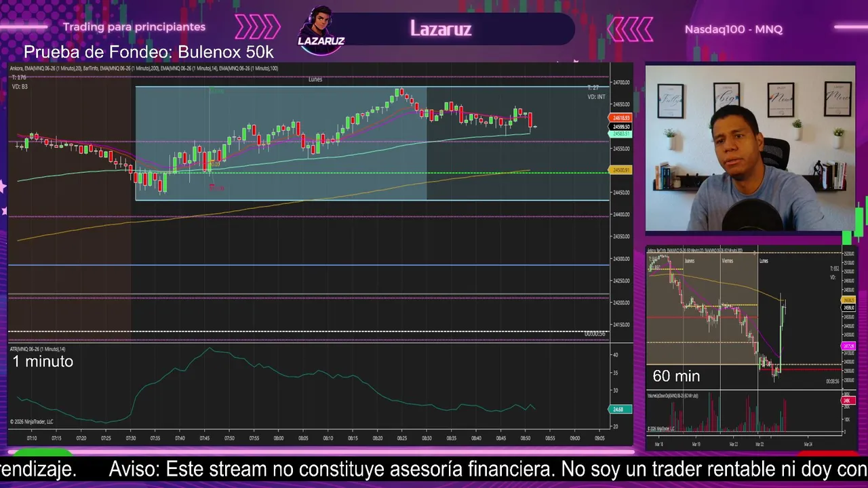Click the 08:00 time axis label
The image size is (868, 488).
tap(278, 439)
